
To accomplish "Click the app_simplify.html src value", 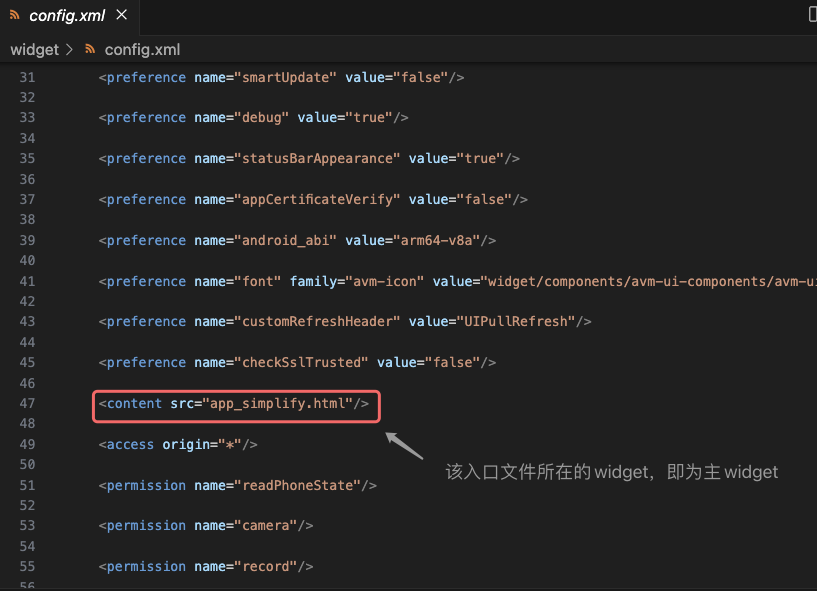I will [x=279, y=403].
